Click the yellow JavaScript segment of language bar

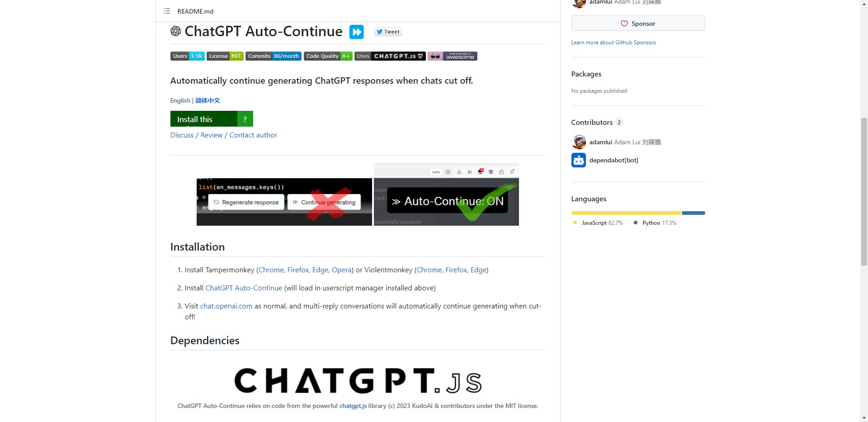[x=626, y=213]
